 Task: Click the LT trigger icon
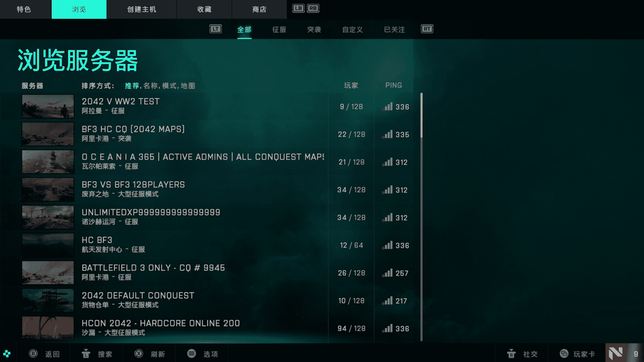[215, 29]
